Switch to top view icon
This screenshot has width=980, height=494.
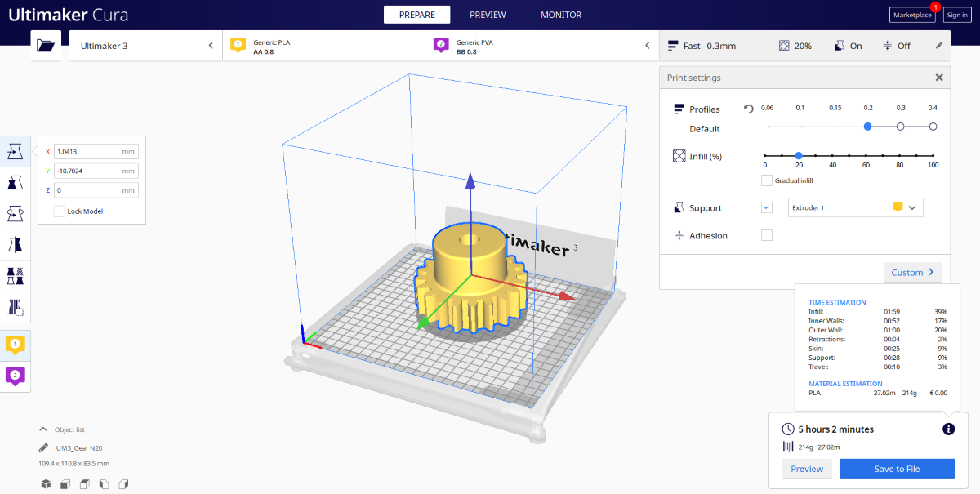[x=84, y=484]
